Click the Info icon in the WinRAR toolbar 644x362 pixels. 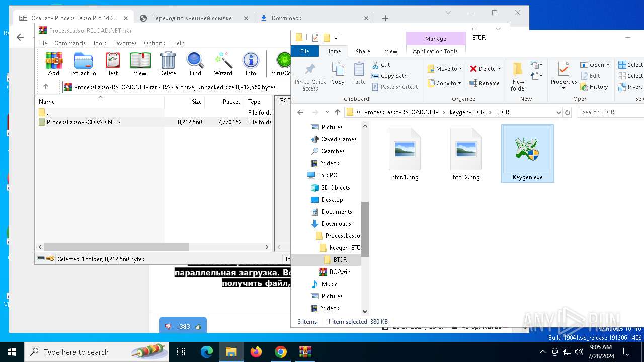point(251,64)
